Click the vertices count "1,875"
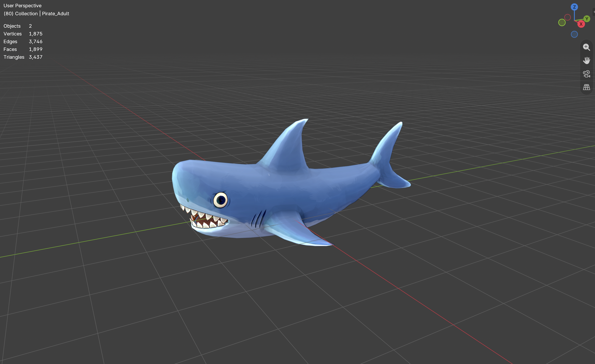Image resolution: width=595 pixels, height=364 pixels. pyautogui.click(x=35, y=34)
